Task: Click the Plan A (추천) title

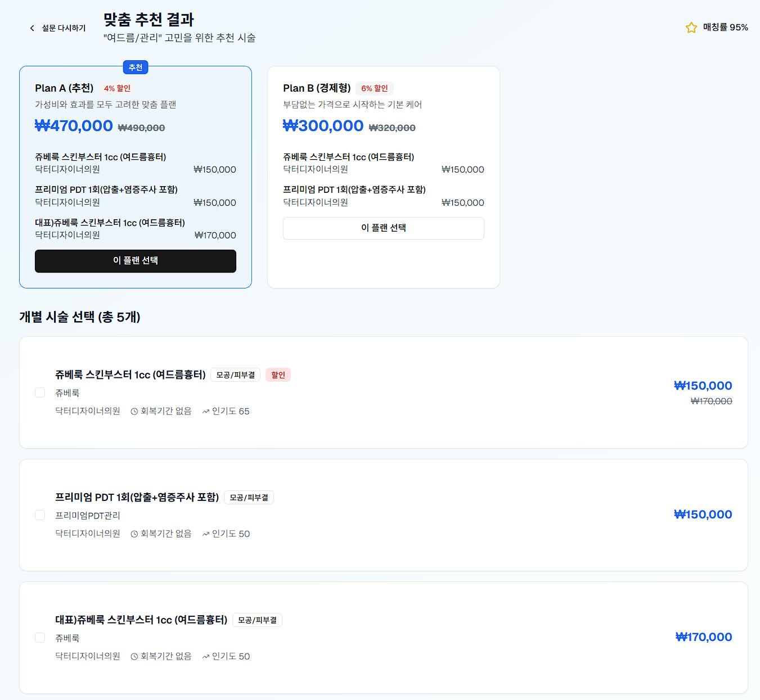Action: coord(64,88)
